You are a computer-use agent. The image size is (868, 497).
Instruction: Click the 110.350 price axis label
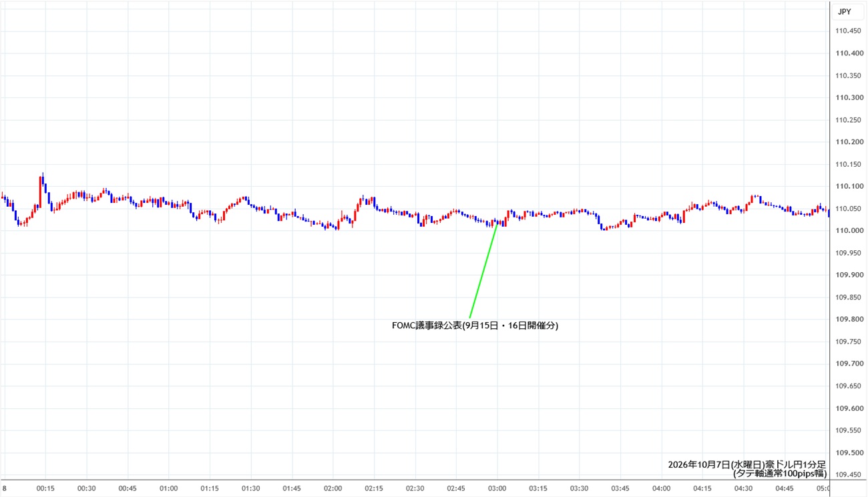tap(847, 75)
